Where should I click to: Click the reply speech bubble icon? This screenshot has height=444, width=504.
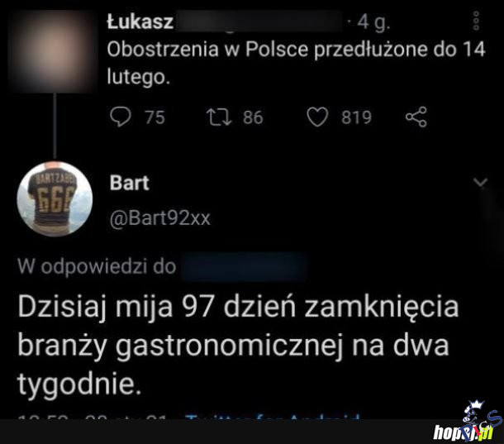(x=121, y=117)
